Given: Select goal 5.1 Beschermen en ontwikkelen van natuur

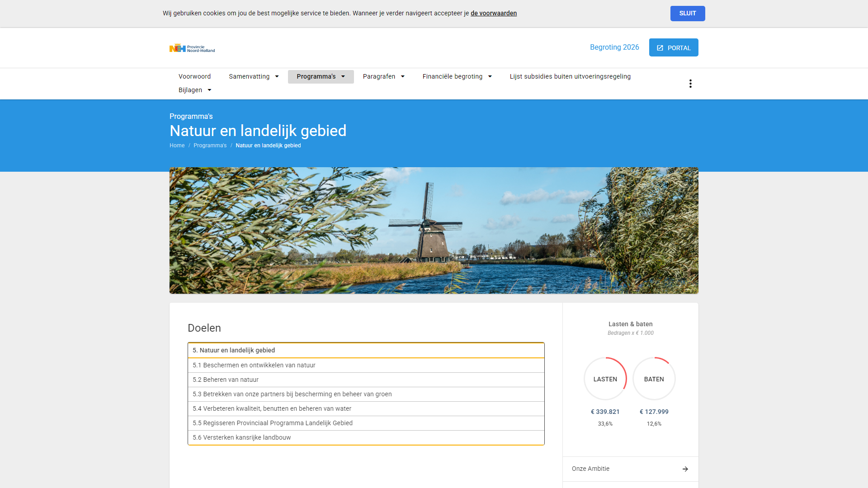Looking at the screenshot, I should coord(254,365).
